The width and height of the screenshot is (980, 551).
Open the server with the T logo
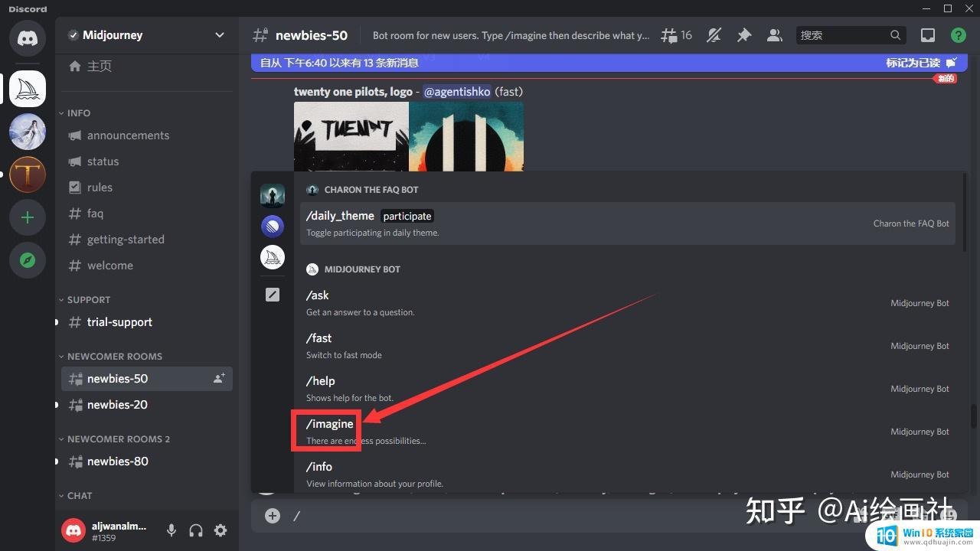tap(28, 174)
